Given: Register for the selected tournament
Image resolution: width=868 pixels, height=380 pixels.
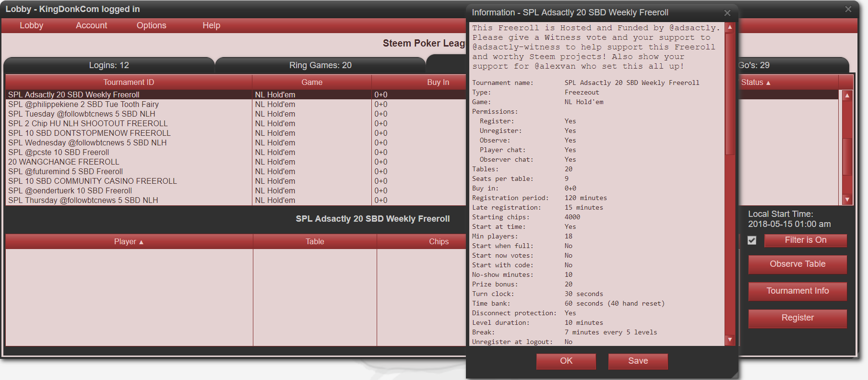Looking at the screenshot, I should tap(797, 318).
